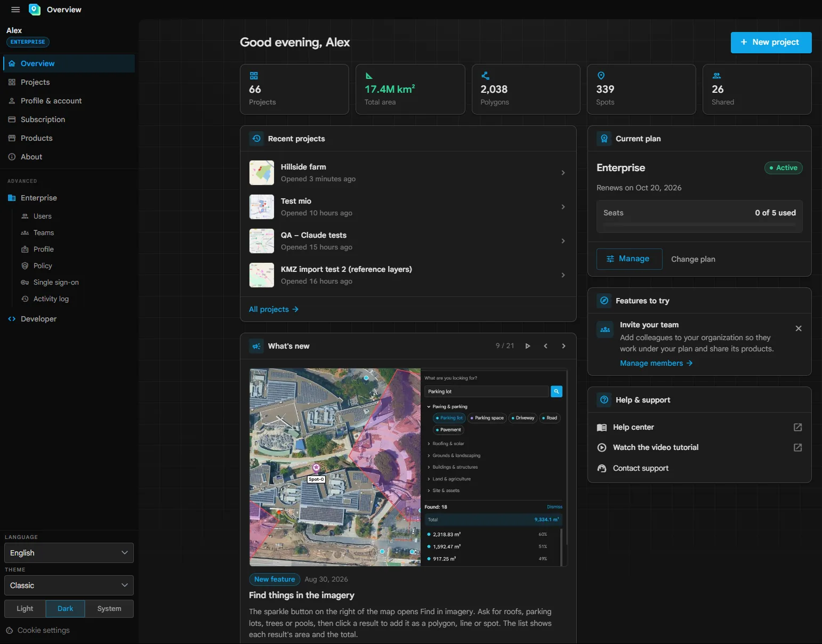Image resolution: width=822 pixels, height=644 pixels.
Task: Click the Current plan badge icon
Action: (x=604, y=139)
